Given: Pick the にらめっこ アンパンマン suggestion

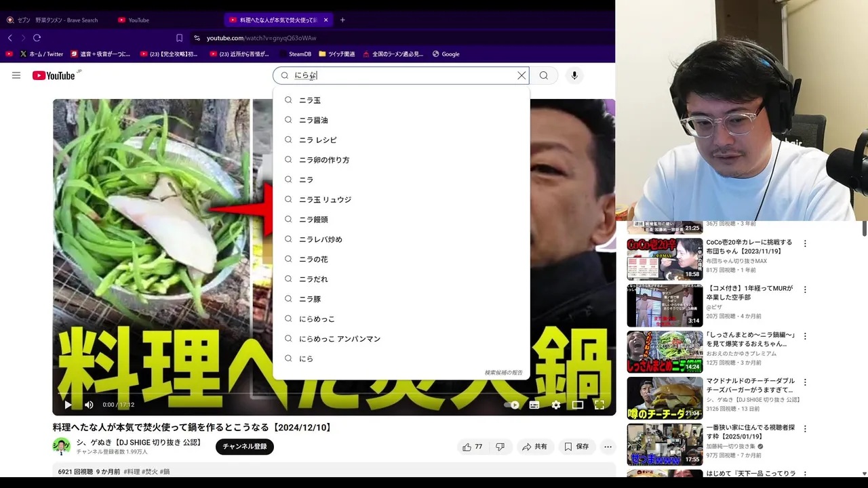Looking at the screenshot, I should click(401, 339).
